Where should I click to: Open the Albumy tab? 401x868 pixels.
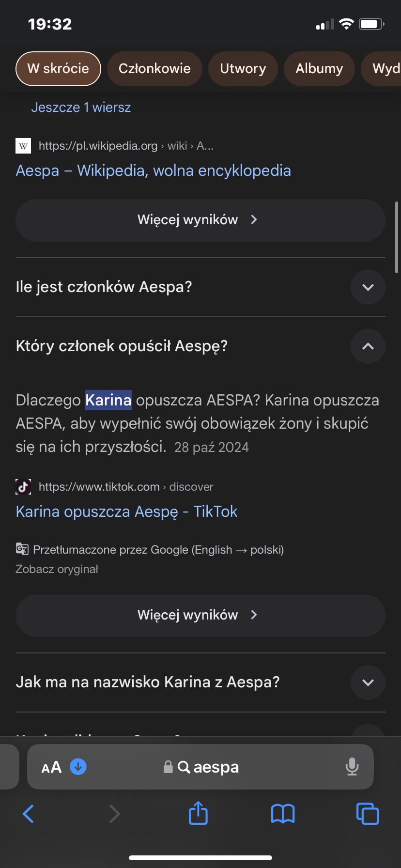point(319,69)
